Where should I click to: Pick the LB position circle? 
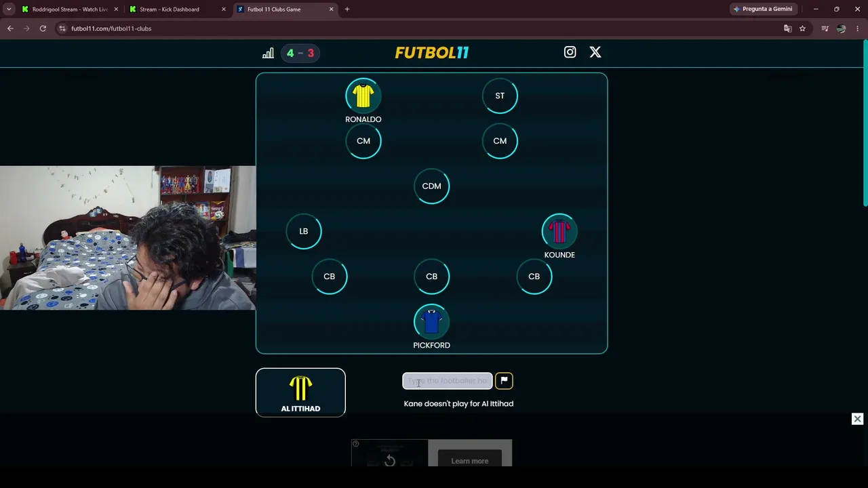pos(304,231)
